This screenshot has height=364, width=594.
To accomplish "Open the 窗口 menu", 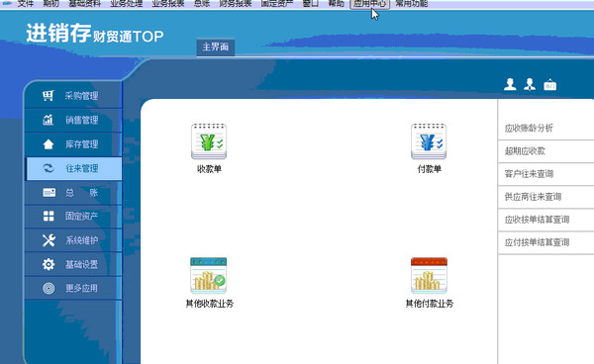I will click(311, 3).
